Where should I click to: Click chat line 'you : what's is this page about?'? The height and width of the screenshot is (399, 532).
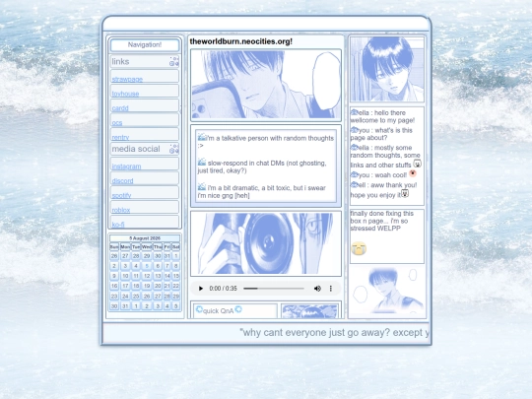point(381,134)
